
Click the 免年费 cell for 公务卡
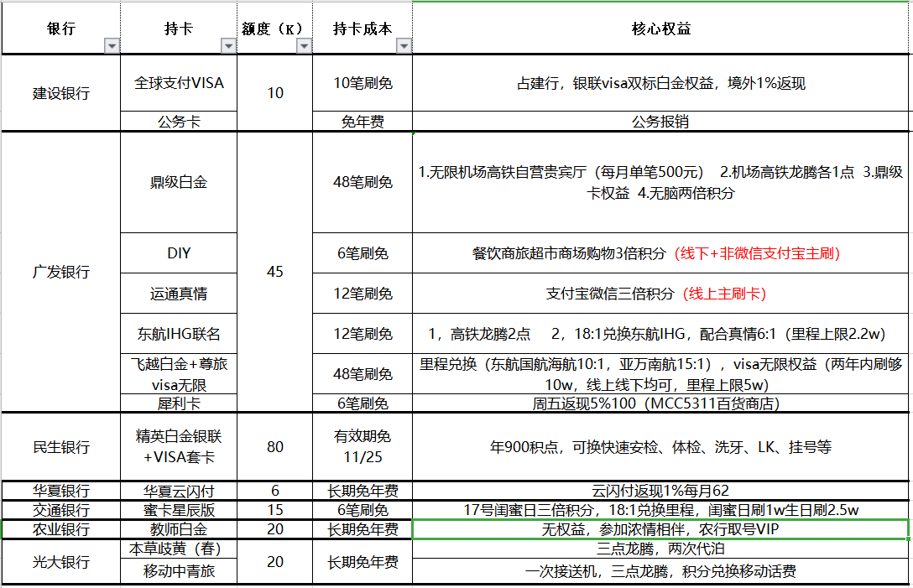(363, 122)
